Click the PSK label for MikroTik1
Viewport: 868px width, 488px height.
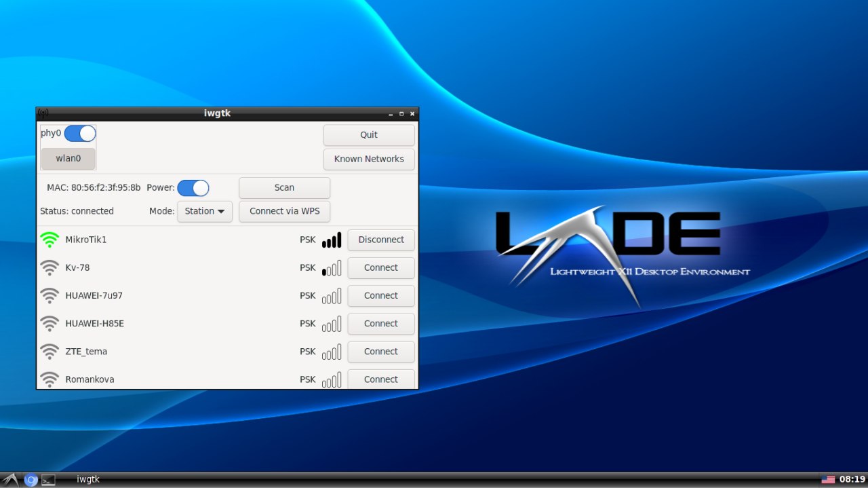(308, 240)
